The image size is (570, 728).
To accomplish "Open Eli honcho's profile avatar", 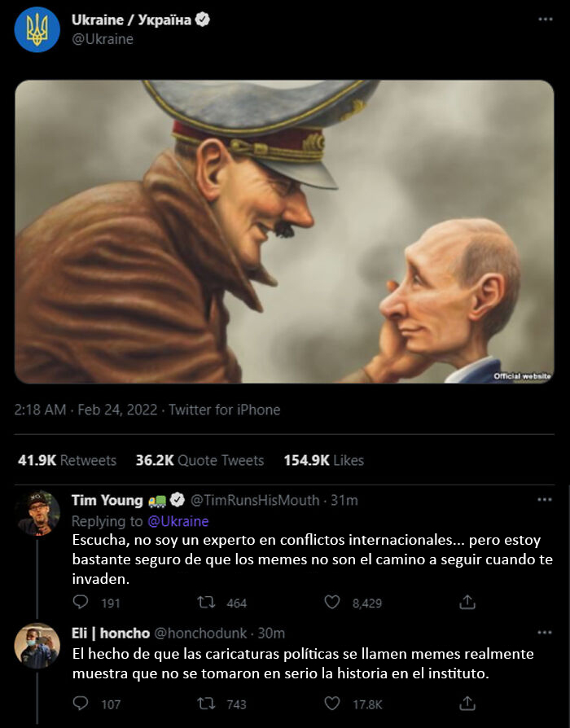I will (37, 646).
